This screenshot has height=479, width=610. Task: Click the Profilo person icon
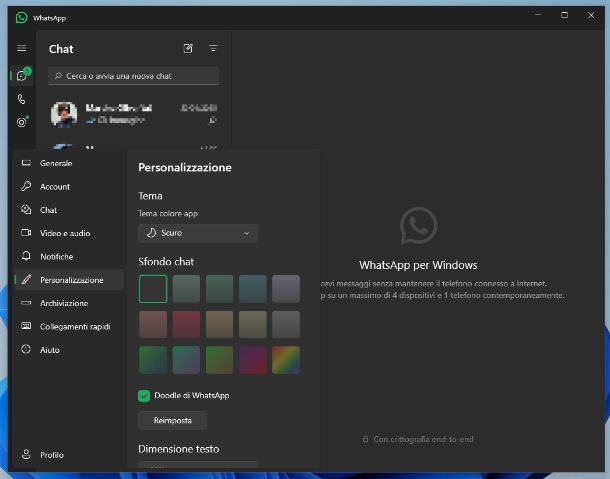26,454
